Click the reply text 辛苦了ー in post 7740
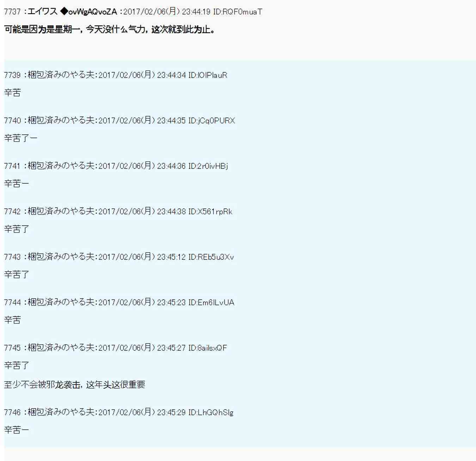 click(x=20, y=138)
